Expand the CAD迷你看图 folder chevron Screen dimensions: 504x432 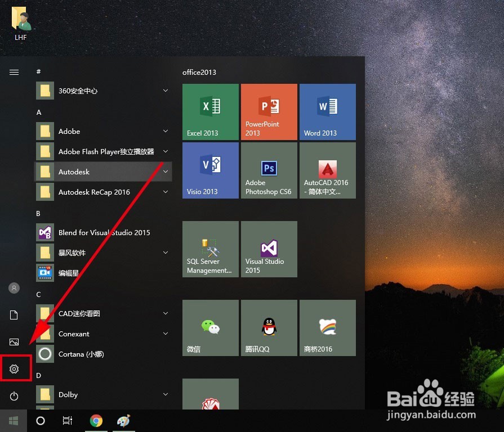[166, 313]
